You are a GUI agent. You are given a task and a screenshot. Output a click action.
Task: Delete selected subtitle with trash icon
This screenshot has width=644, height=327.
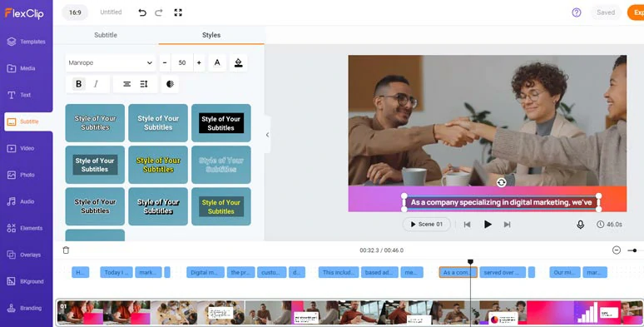point(66,250)
